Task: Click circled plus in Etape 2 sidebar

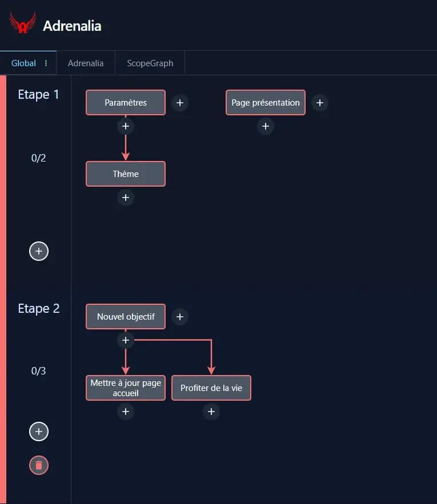Action: click(x=39, y=432)
